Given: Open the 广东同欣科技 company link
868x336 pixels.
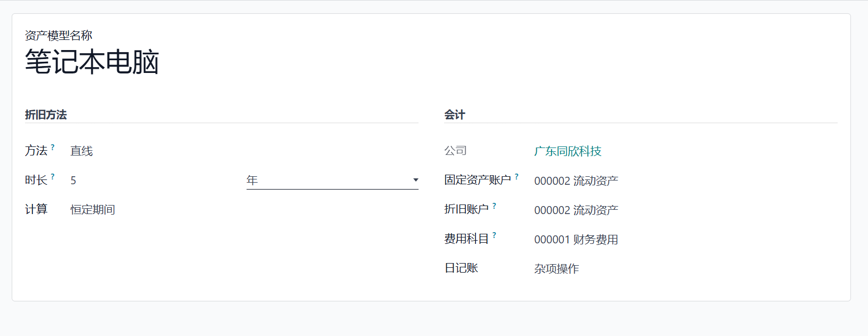Looking at the screenshot, I should (568, 151).
